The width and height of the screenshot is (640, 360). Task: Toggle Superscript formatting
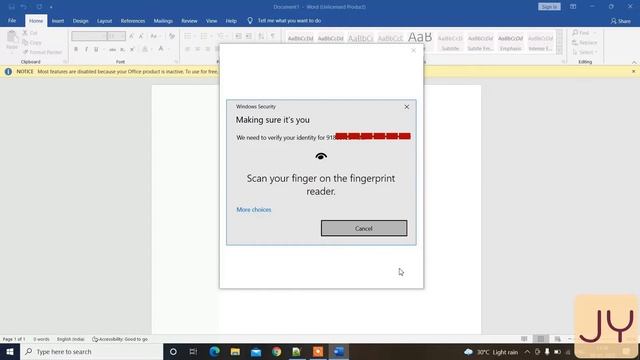tap(132, 49)
